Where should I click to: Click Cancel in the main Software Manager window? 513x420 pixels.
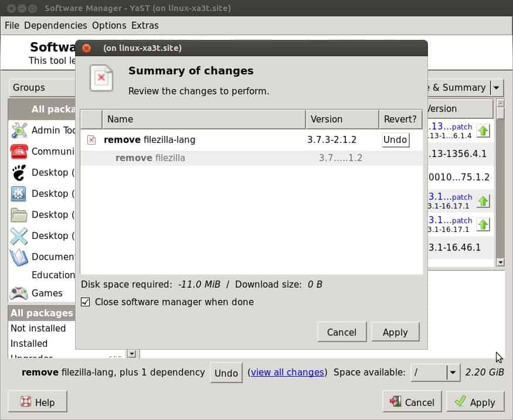[x=412, y=402]
